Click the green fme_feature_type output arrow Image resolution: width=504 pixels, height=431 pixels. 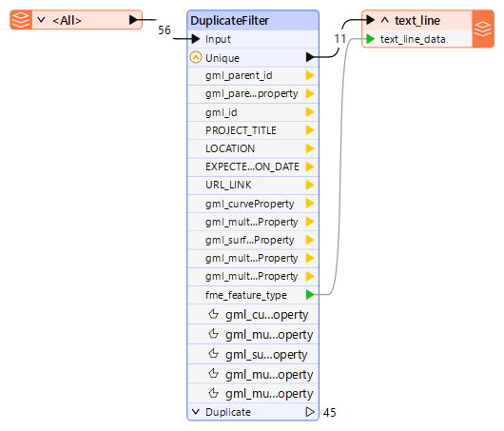pos(310,294)
